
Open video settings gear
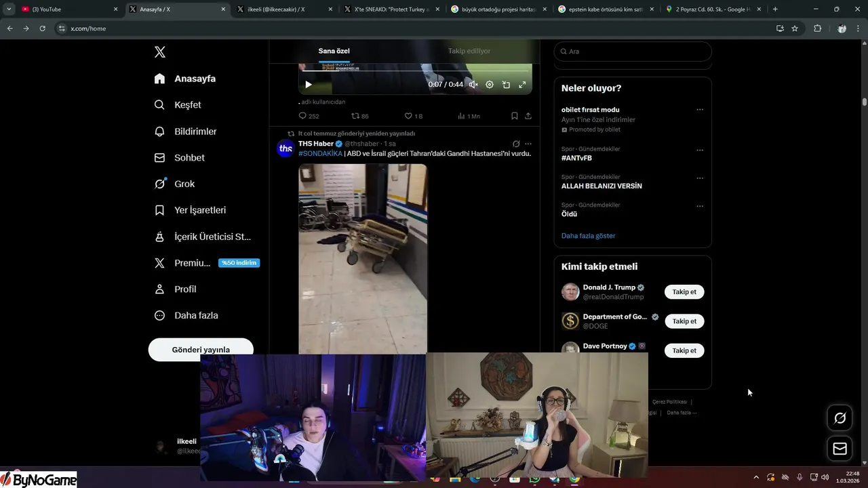(x=490, y=85)
